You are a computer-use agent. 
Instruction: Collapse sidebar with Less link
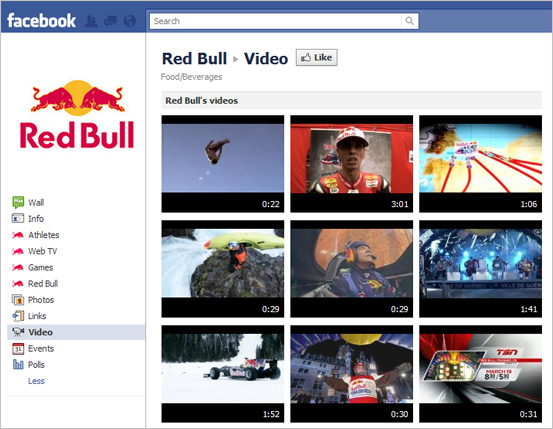click(x=36, y=381)
